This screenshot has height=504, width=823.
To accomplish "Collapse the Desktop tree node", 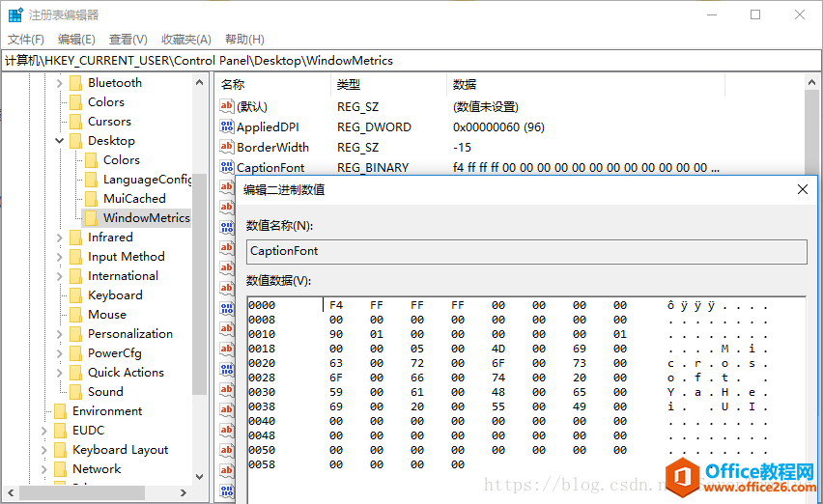I will (x=60, y=141).
